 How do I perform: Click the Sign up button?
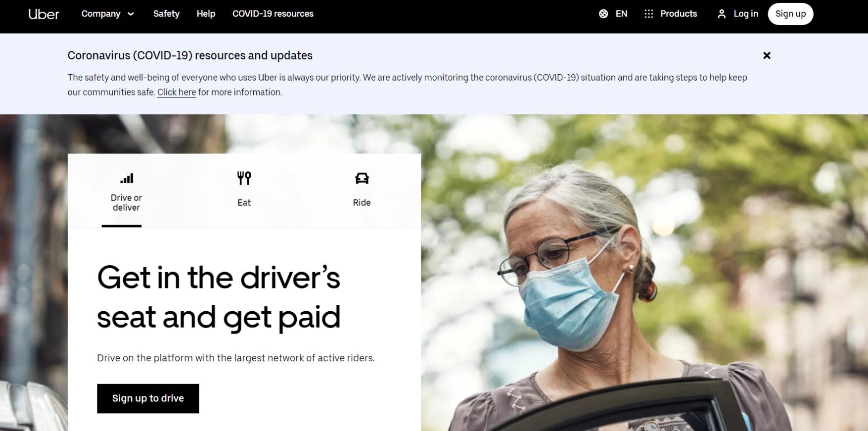(x=790, y=14)
